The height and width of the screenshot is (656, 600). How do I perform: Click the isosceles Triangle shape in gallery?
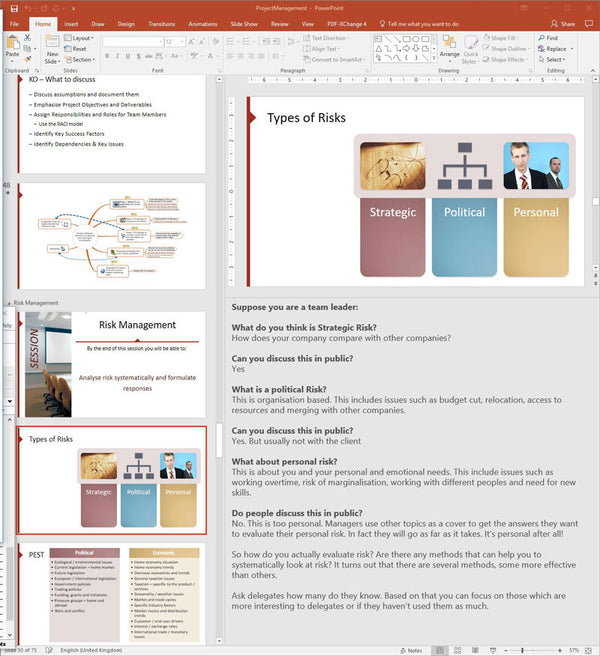379,49
